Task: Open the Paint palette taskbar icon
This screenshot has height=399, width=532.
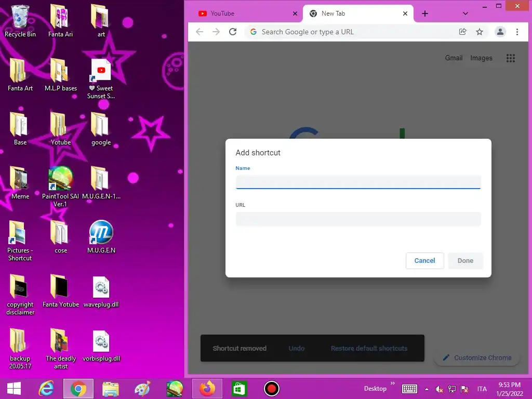Action: (142, 389)
